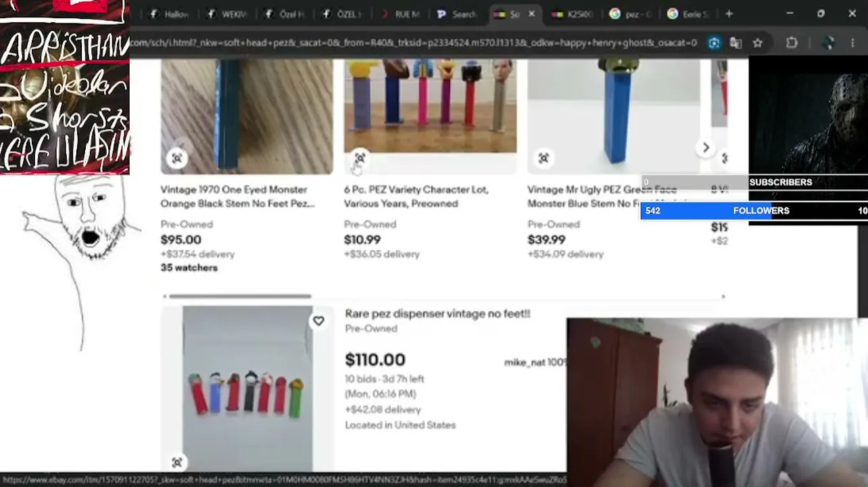
Task: Click the 'FOLLOWERS' stream overlay label
Action: click(x=761, y=210)
